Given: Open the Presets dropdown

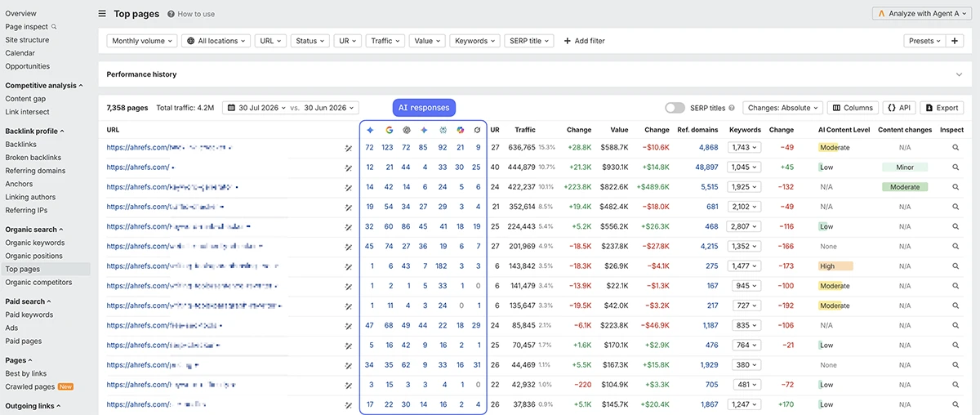Looking at the screenshot, I should click(x=925, y=41).
